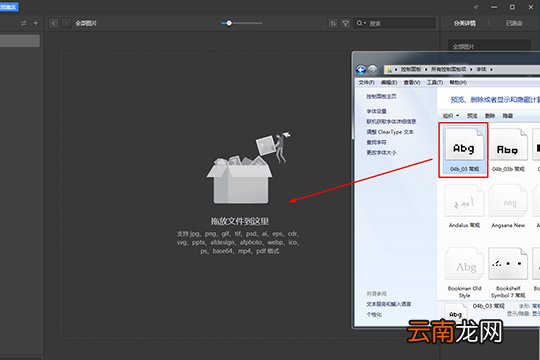Open 文本服务和输入语言 link
Screen dimensions: 540x360
click(389, 304)
